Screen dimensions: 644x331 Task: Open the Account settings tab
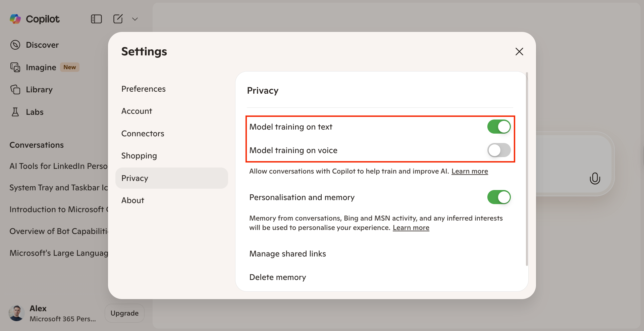[171, 111]
